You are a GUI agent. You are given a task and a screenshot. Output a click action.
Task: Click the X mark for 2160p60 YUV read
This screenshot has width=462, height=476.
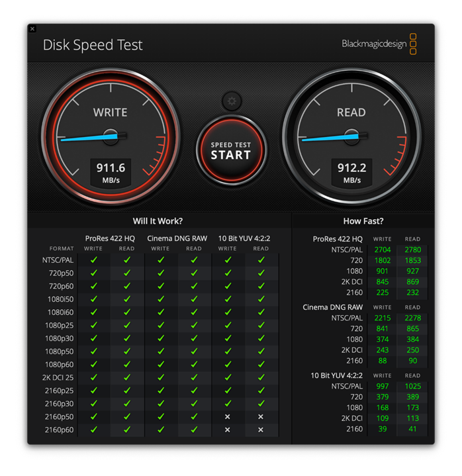(x=261, y=430)
